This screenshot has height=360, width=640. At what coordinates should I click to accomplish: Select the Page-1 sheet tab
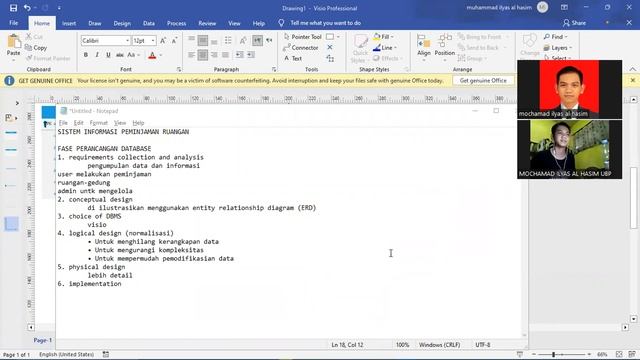pyautogui.click(x=42, y=340)
